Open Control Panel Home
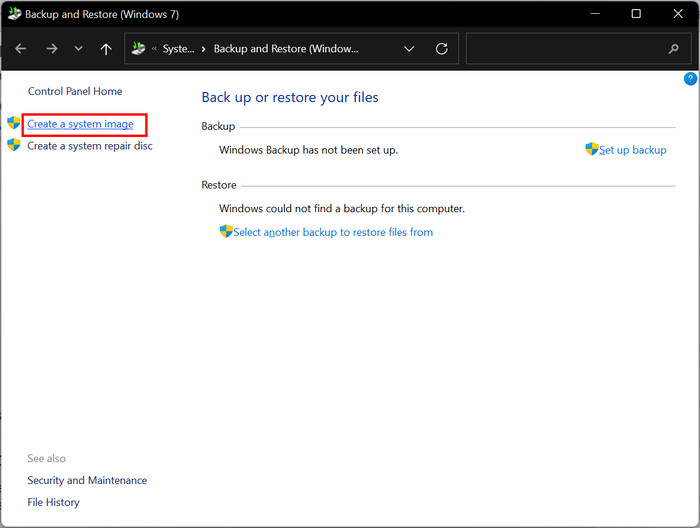The image size is (700, 528). (75, 91)
